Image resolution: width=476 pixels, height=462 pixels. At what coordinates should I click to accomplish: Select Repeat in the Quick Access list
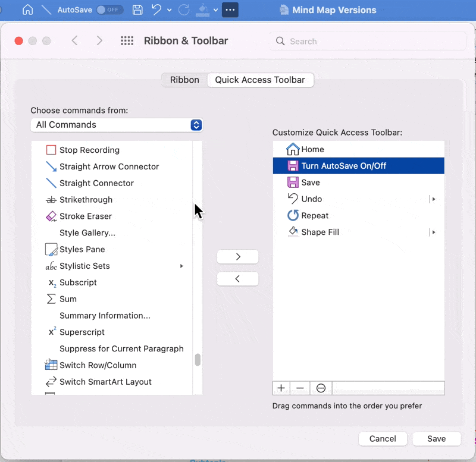coord(359,215)
